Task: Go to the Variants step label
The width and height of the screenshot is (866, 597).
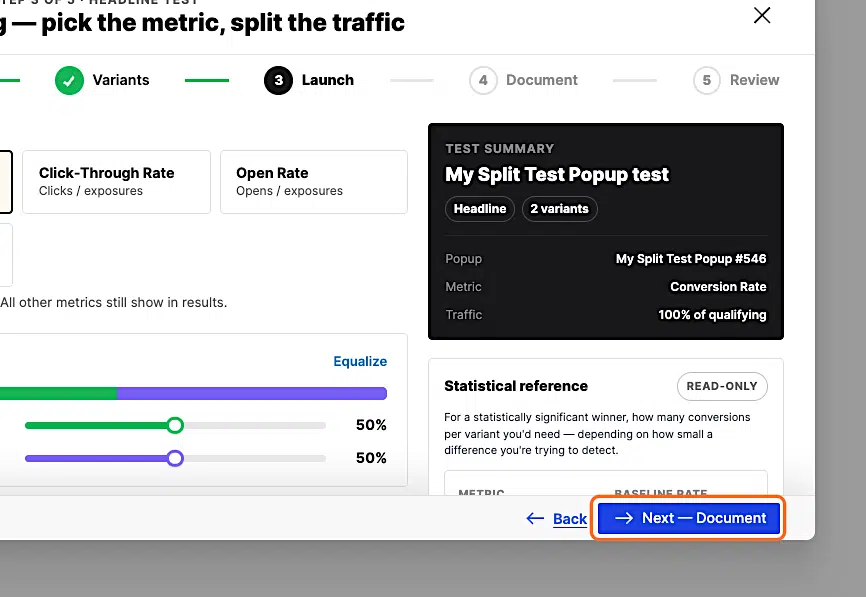Action: 121,80
